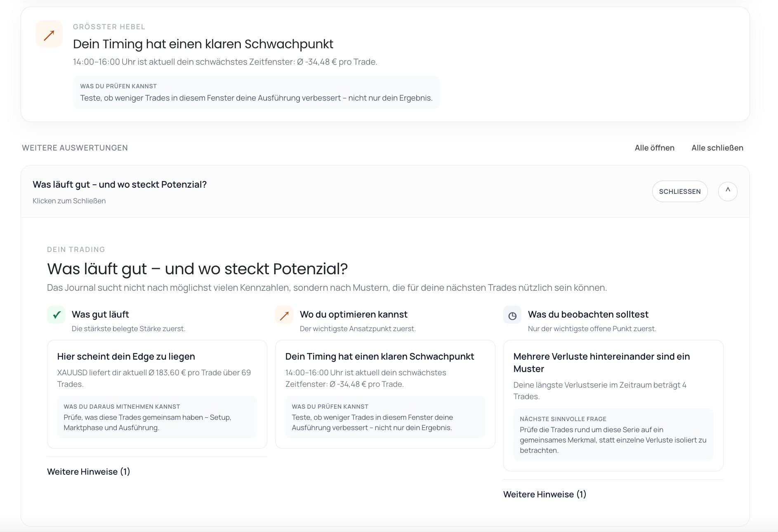Click the WAS DU PRÜFEN KANNST box in the middle column card
Viewport: 778px width, 532px height.
[385, 417]
